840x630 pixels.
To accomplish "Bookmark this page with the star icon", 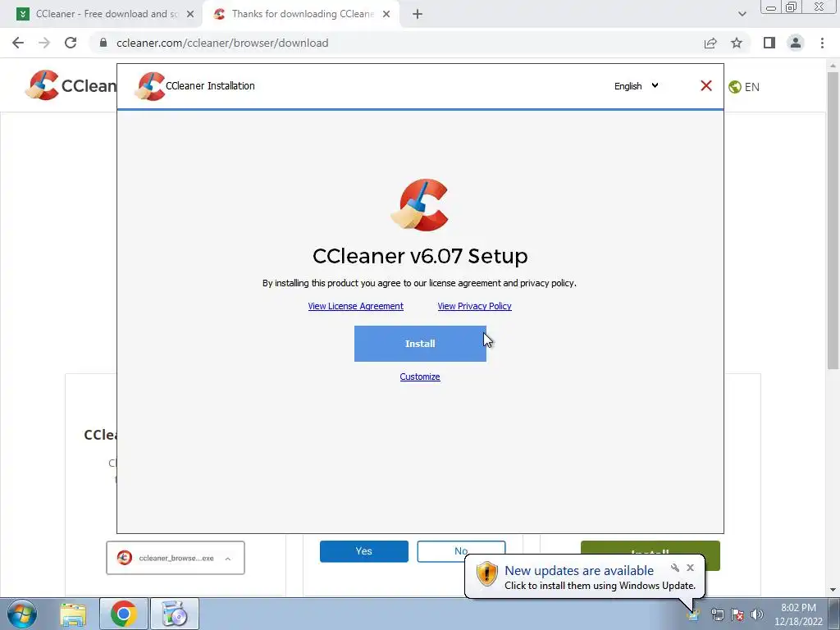I will (x=737, y=43).
